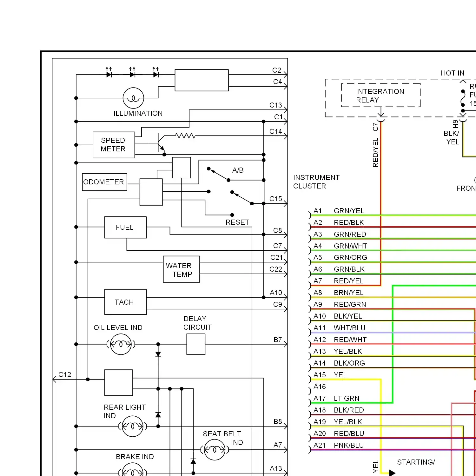Select the empty box under DELAY CIRCUIT
The width and height of the screenshot is (476, 476).
tap(196, 344)
